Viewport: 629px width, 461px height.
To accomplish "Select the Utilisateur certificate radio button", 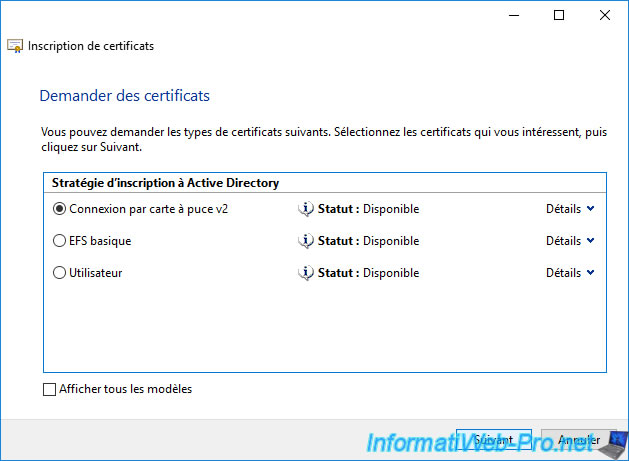I will click(x=59, y=273).
